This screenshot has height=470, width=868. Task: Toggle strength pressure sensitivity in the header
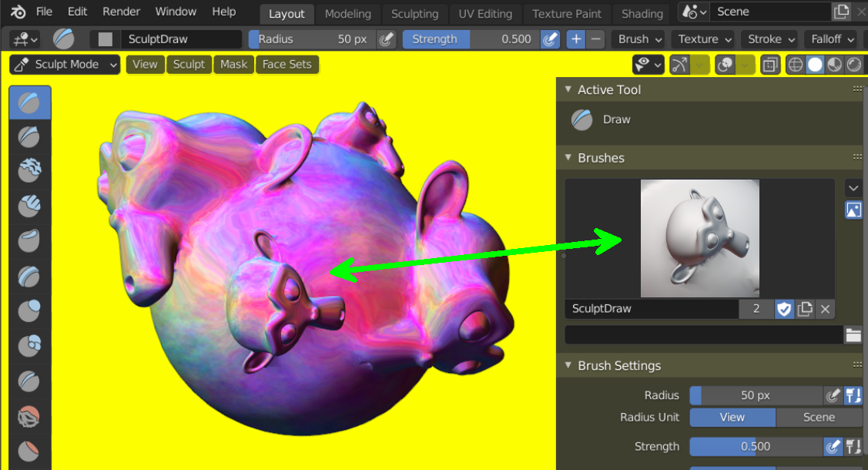pos(550,39)
